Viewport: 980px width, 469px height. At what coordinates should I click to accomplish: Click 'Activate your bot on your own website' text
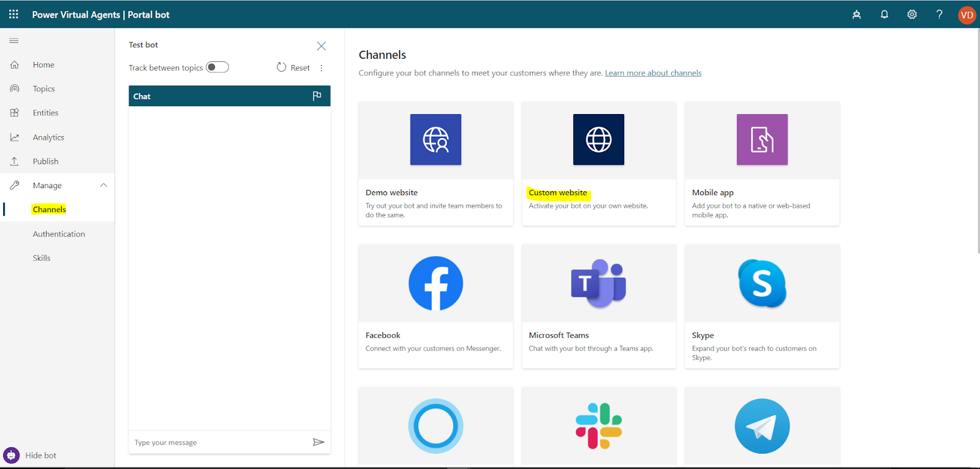coord(588,206)
